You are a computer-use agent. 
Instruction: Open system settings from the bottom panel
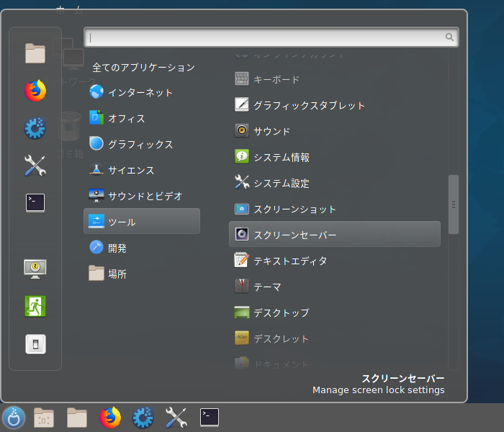click(x=176, y=417)
